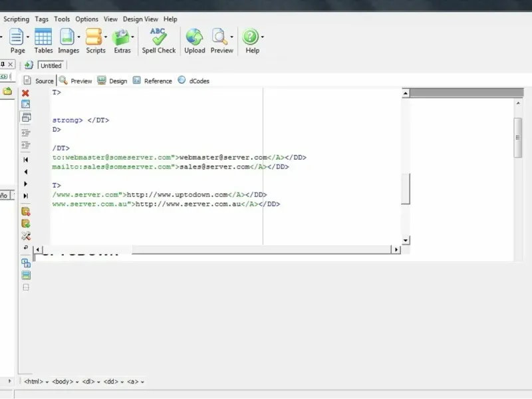Image resolution: width=532 pixels, height=399 pixels.
Task: Click the right panel scrollbar thumb
Action: [518, 138]
